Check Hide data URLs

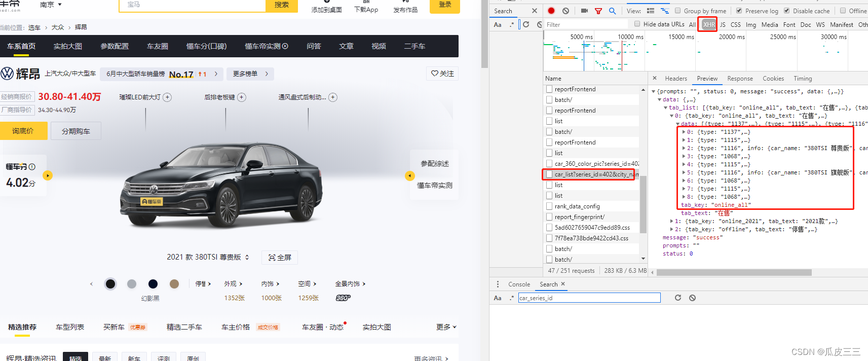637,24
